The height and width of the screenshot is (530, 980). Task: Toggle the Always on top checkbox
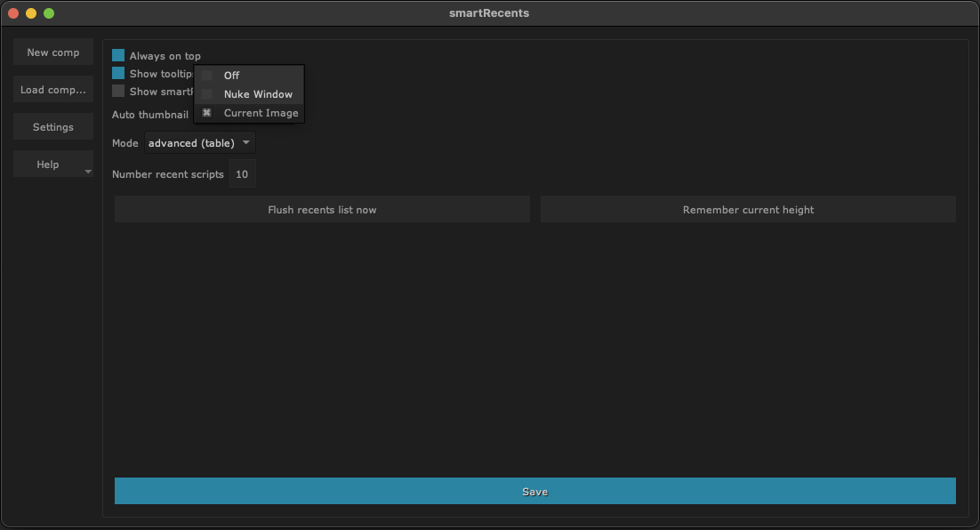pos(118,56)
